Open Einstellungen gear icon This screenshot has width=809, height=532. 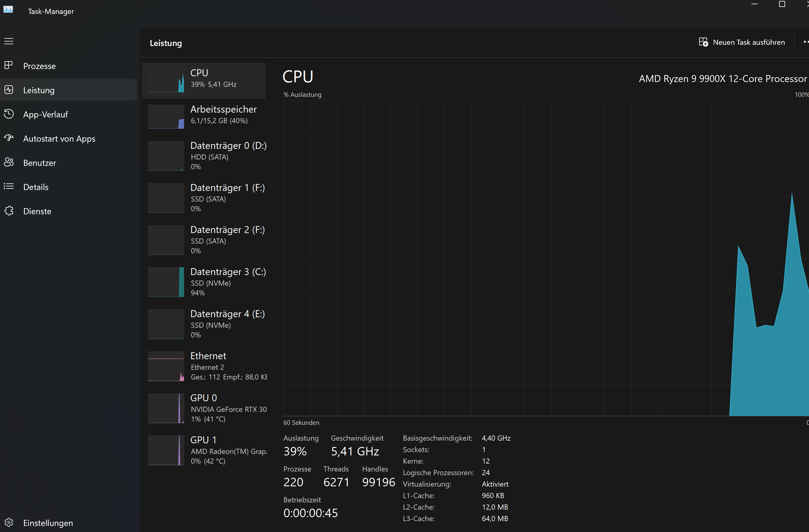click(x=9, y=523)
